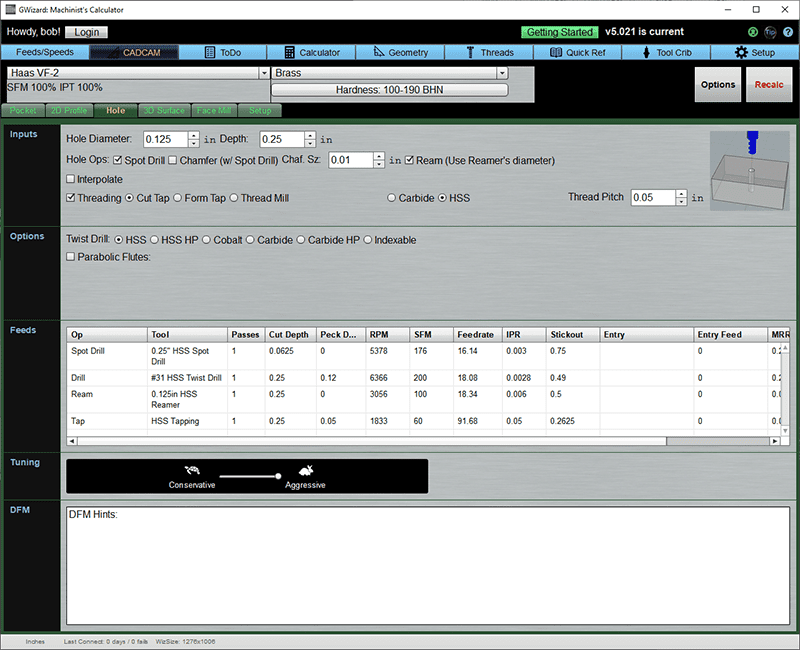This screenshot has width=800, height=650.
Task: Enable the Interpolate checkbox
Action: point(71,178)
